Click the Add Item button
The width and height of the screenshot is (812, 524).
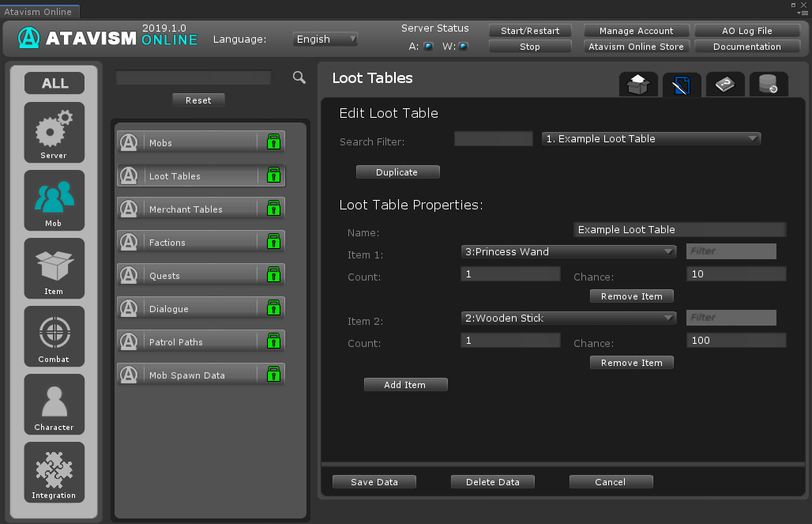click(x=405, y=385)
